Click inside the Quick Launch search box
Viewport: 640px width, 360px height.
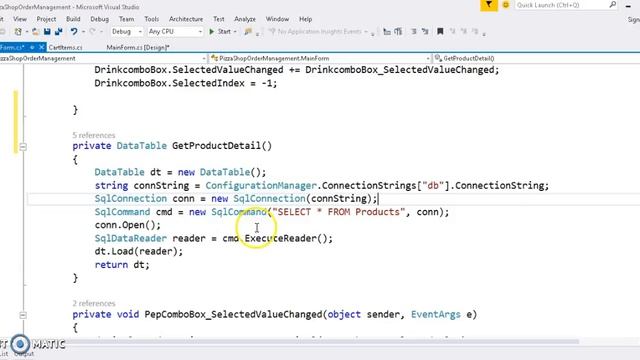click(561, 5)
